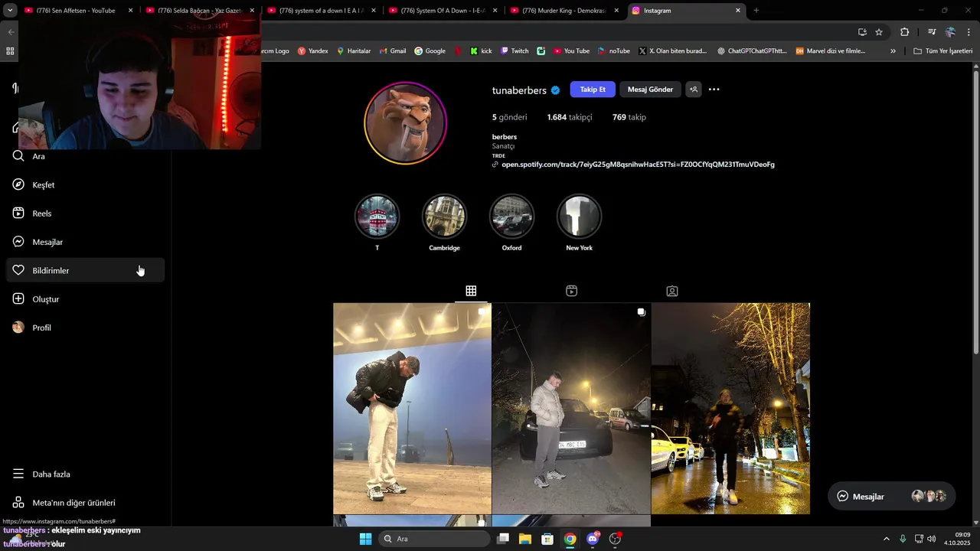Switch to Murder King Demokrasi tab
This screenshot has height=551, width=980.
[x=565, y=11]
